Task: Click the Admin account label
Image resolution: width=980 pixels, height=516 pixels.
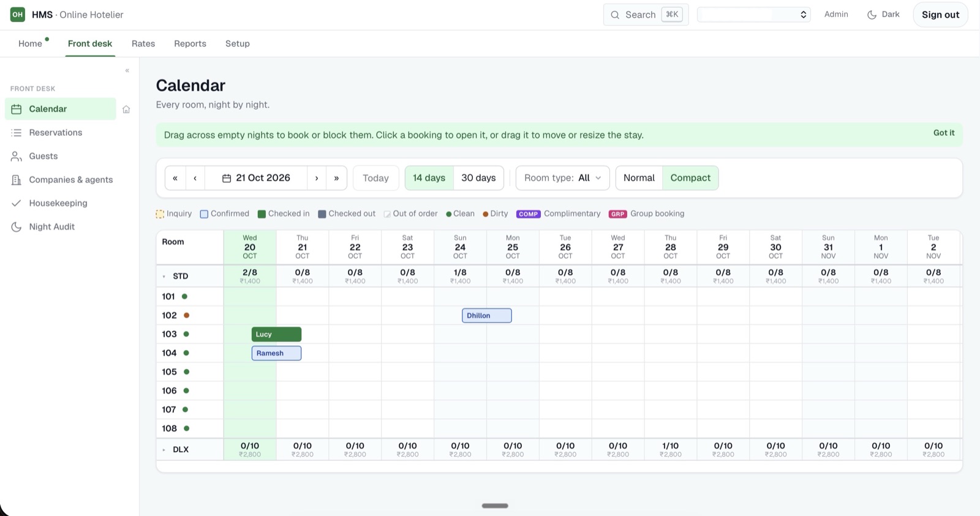Action: pyautogui.click(x=836, y=15)
